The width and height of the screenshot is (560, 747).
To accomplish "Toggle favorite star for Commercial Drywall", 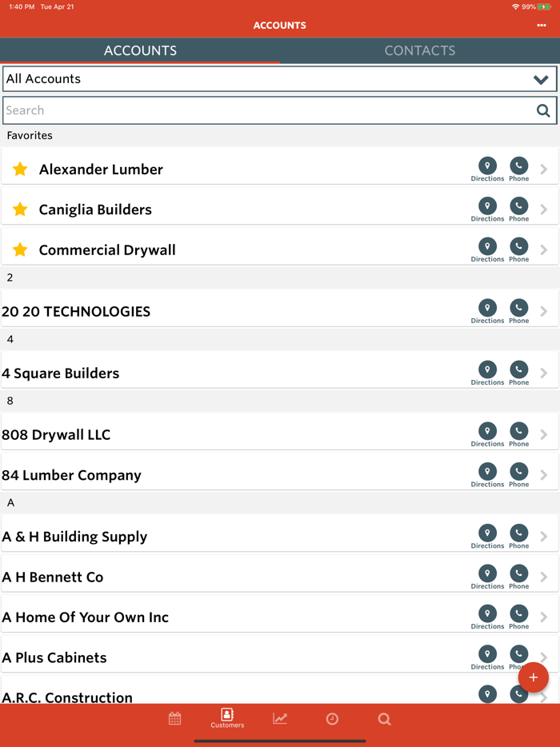I will click(x=20, y=250).
